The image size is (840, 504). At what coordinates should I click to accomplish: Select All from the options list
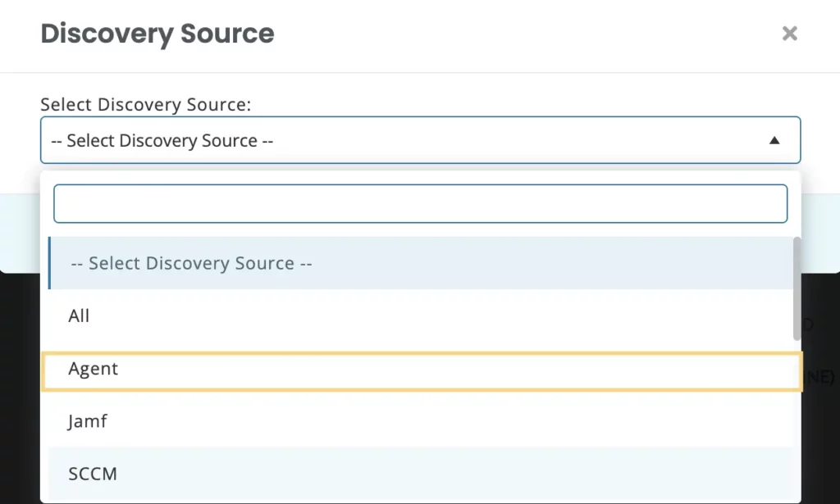coord(79,316)
